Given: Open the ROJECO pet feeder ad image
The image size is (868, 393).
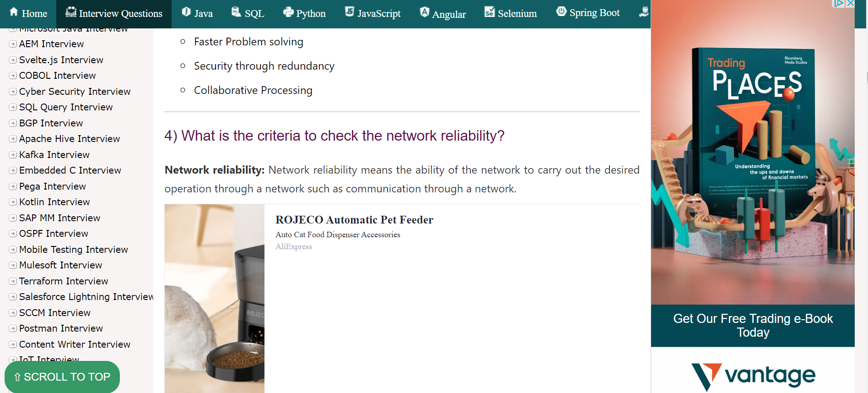Looking at the screenshot, I should (215, 298).
